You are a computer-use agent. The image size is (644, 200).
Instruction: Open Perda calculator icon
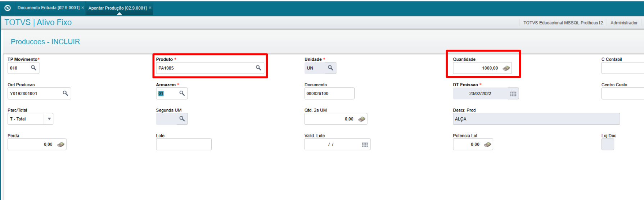tap(61, 145)
